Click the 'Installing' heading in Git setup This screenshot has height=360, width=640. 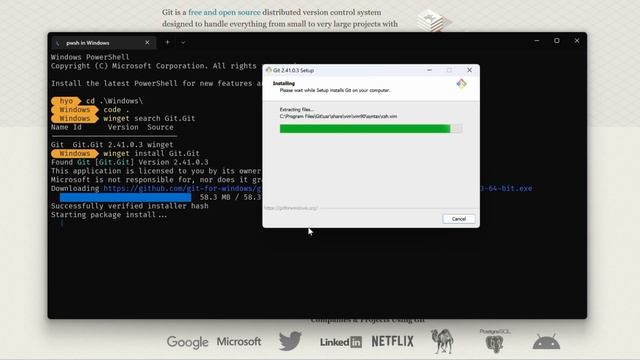(x=284, y=83)
